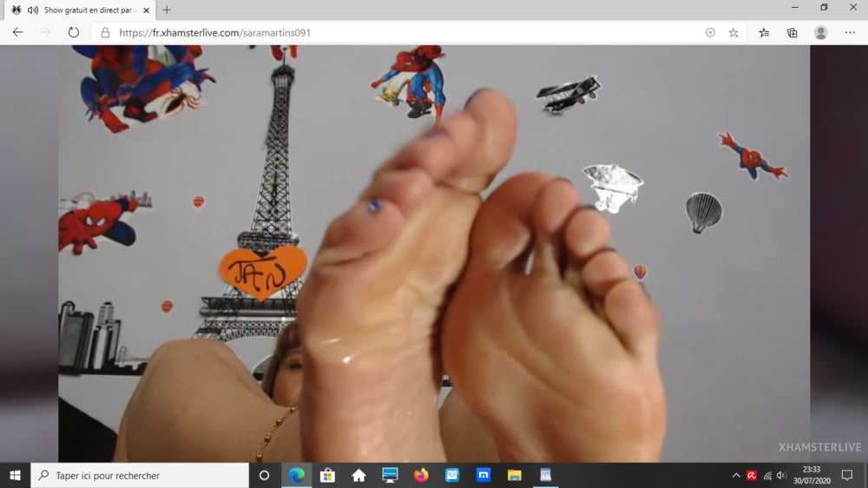This screenshot has width=868, height=488.
Task: Open network connection settings tray icon
Action: (767, 475)
